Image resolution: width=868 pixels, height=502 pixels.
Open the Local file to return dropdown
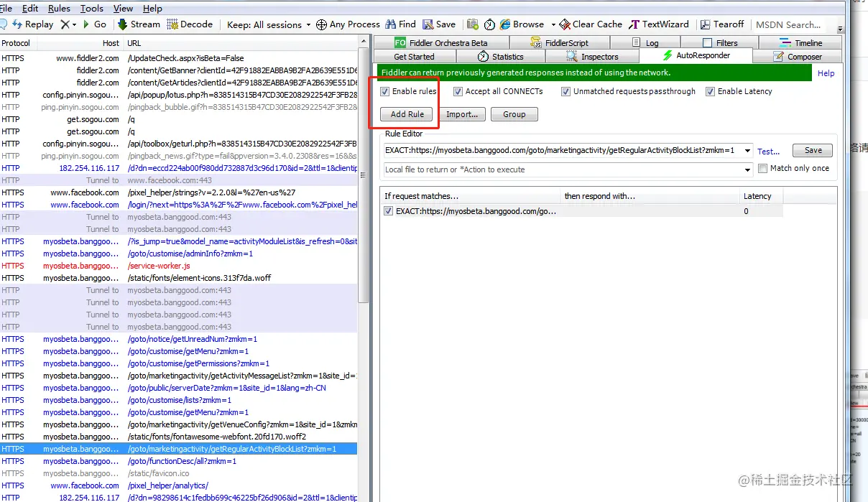748,169
